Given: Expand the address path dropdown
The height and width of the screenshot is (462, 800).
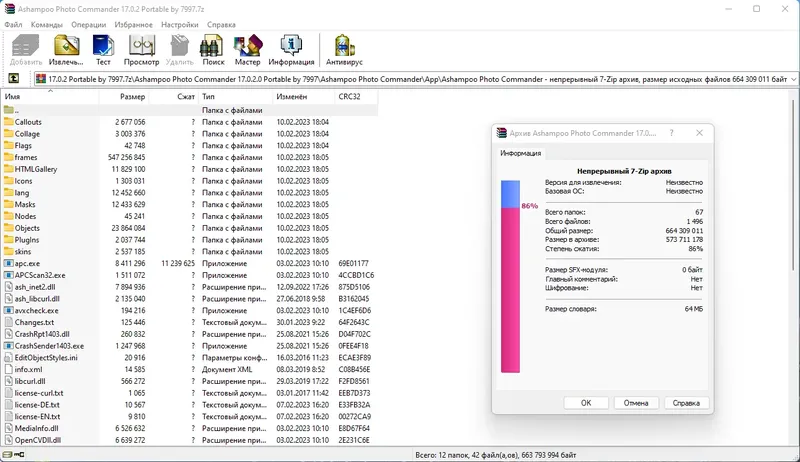Looking at the screenshot, I should tap(793, 79).
